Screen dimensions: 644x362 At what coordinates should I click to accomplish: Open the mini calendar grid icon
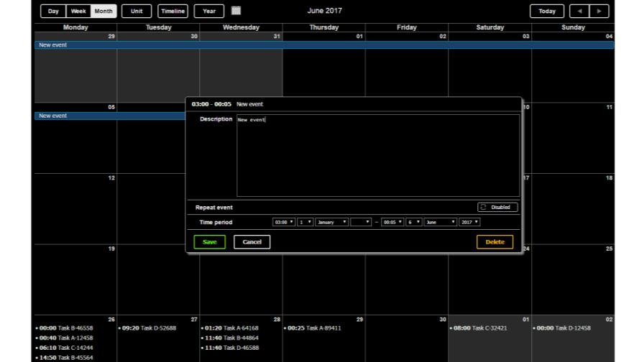(x=236, y=11)
